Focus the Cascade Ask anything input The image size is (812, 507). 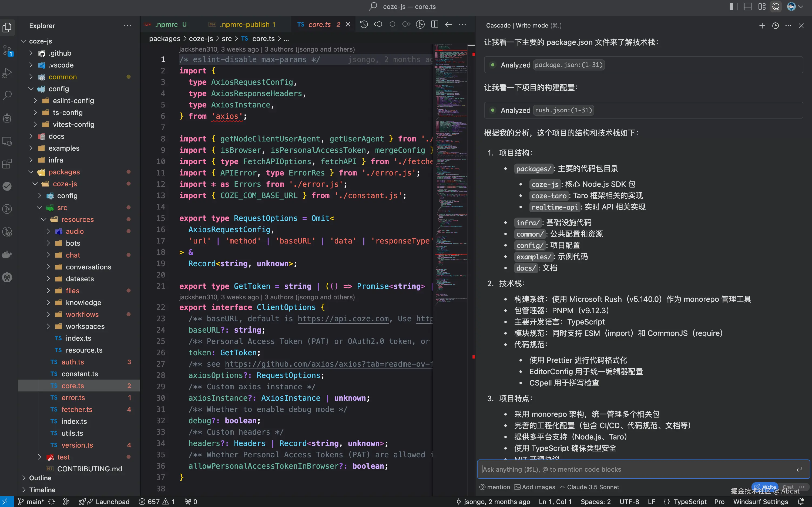tap(637, 469)
